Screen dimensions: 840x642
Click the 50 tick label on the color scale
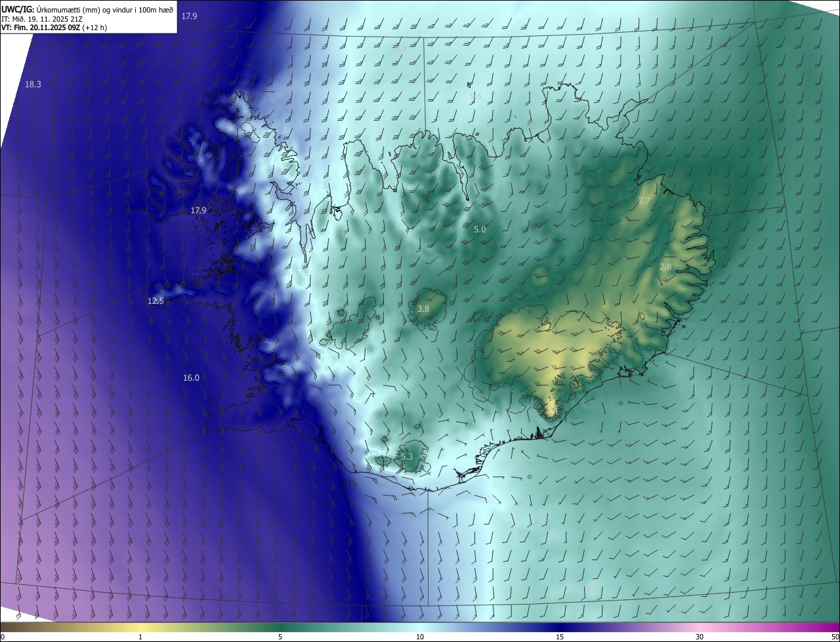835,637
